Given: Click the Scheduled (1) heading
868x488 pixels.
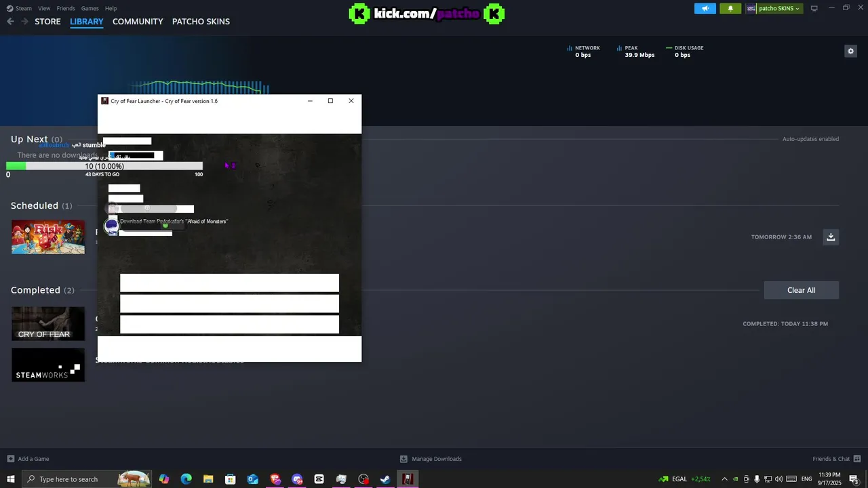Looking at the screenshot, I should point(41,205).
